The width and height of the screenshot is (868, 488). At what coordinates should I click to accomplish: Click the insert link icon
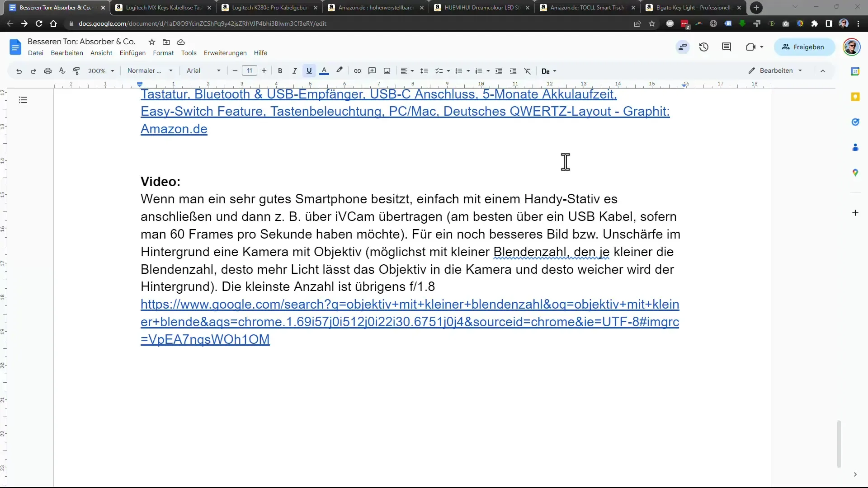pyautogui.click(x=358, y=71)
